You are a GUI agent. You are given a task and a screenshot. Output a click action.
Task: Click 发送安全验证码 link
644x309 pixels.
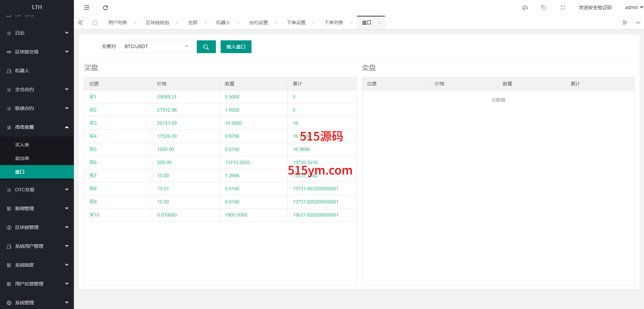coord(595,7)
